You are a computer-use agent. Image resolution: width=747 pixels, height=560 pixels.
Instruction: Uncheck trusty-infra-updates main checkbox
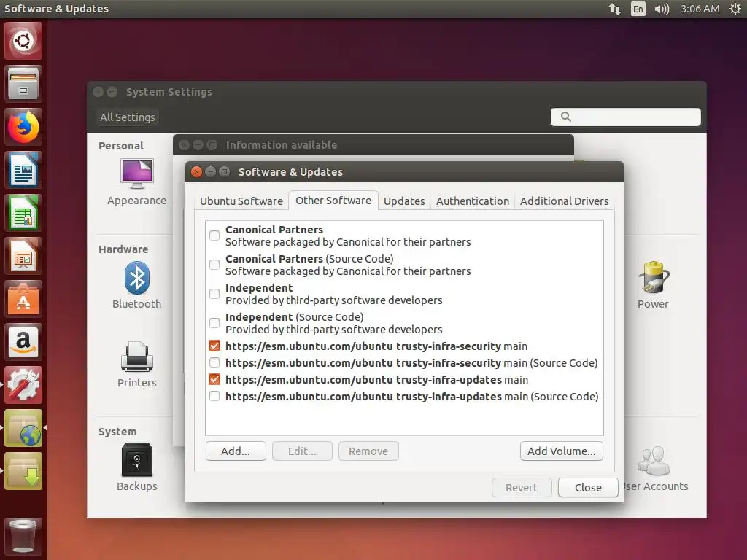point(214,379)
